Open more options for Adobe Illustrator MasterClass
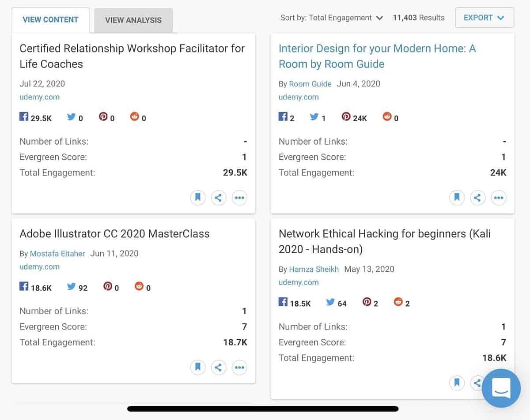Viewport: 530px width, 420px height. 239,367
